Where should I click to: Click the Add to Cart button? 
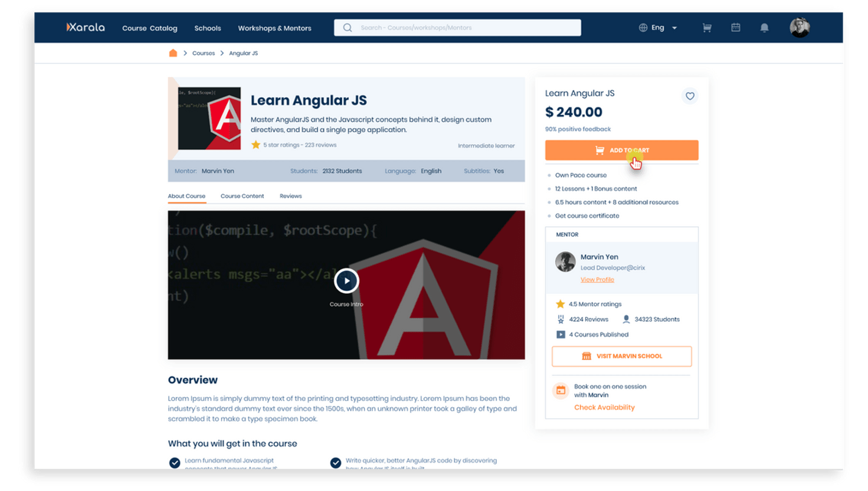pos(621,150)
